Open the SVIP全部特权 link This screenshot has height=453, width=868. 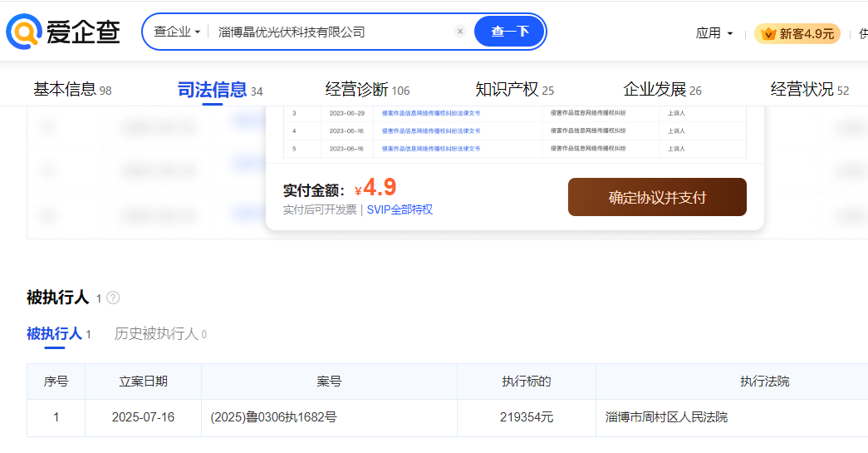click(400, 210)
